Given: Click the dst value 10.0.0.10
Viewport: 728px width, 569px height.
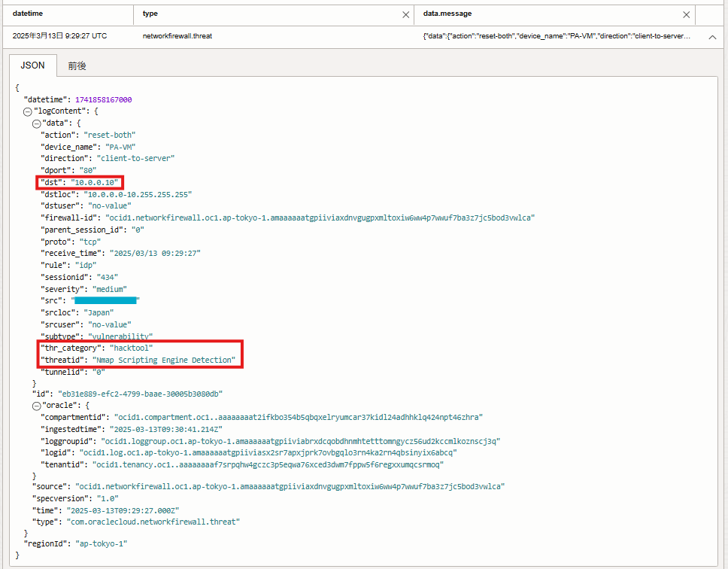Looking at the screenshot, I should [95, 182].
